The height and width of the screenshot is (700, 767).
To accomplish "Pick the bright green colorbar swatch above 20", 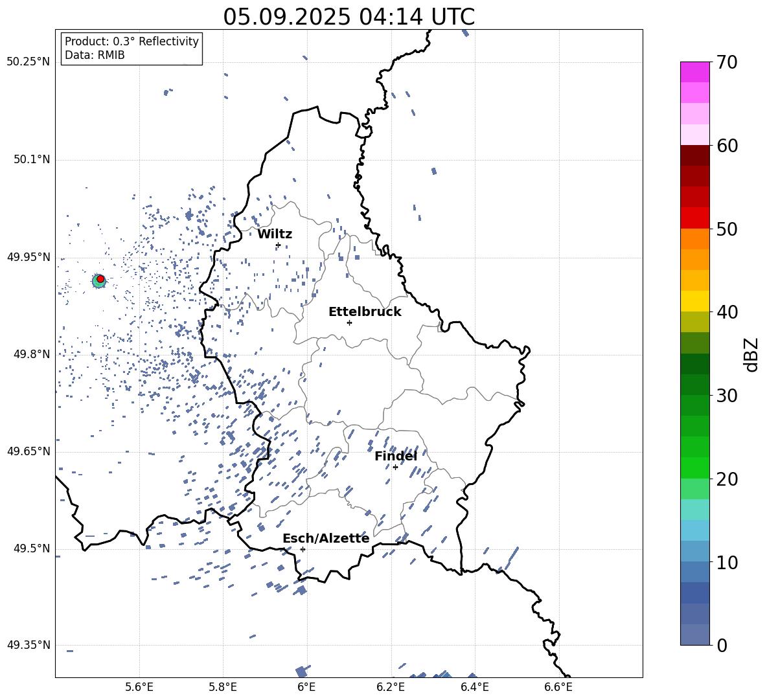I will tap(694, 468).
